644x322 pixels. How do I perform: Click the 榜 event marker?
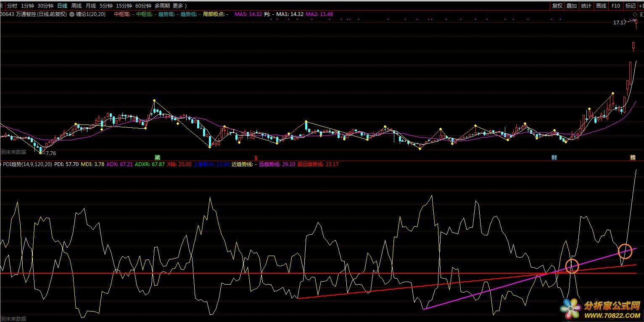click(633, 158)
